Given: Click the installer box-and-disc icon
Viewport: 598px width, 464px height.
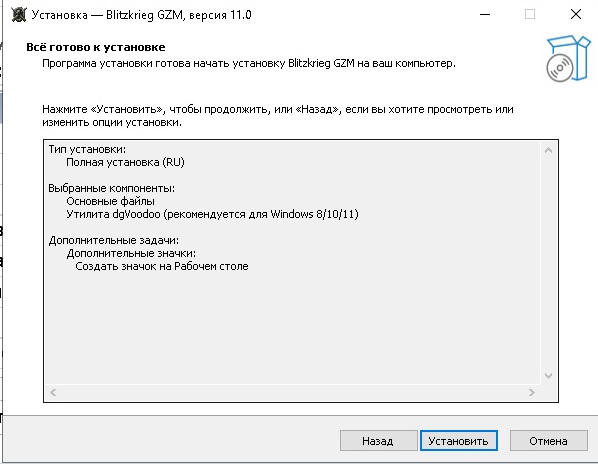Looking at the screenshot, I should 568,58.
